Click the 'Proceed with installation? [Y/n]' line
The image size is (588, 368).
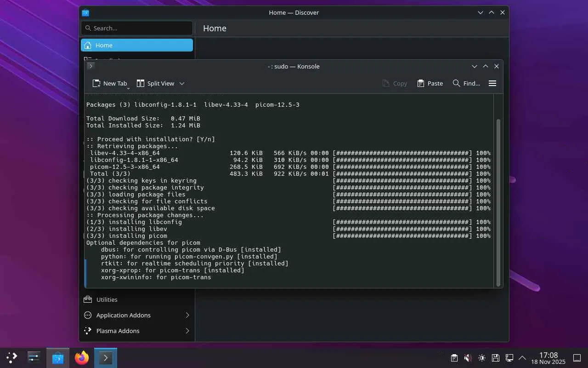point(151,139)
